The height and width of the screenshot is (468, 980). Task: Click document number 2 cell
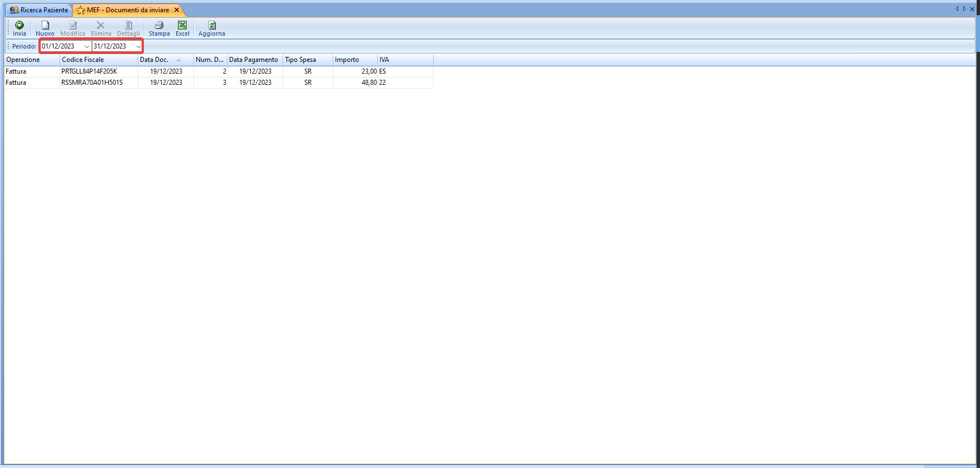click(210, 71)
